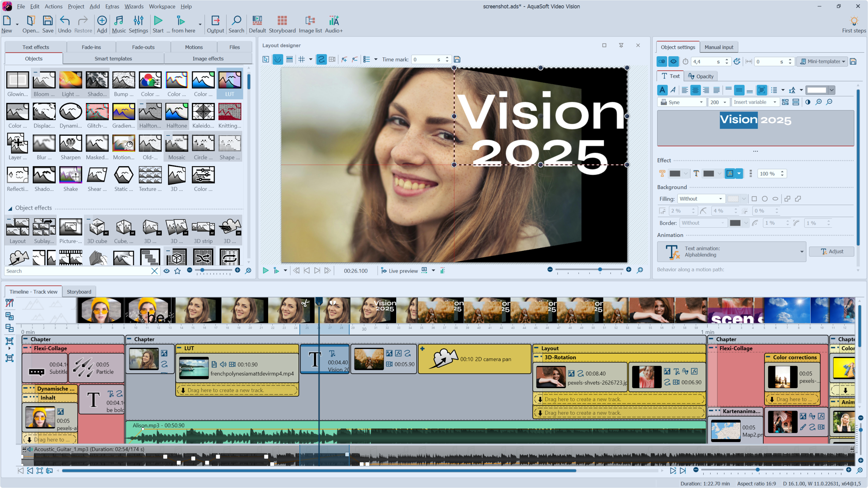Open the Image list view
Screen dimensions: 868x488
[310, 24]
